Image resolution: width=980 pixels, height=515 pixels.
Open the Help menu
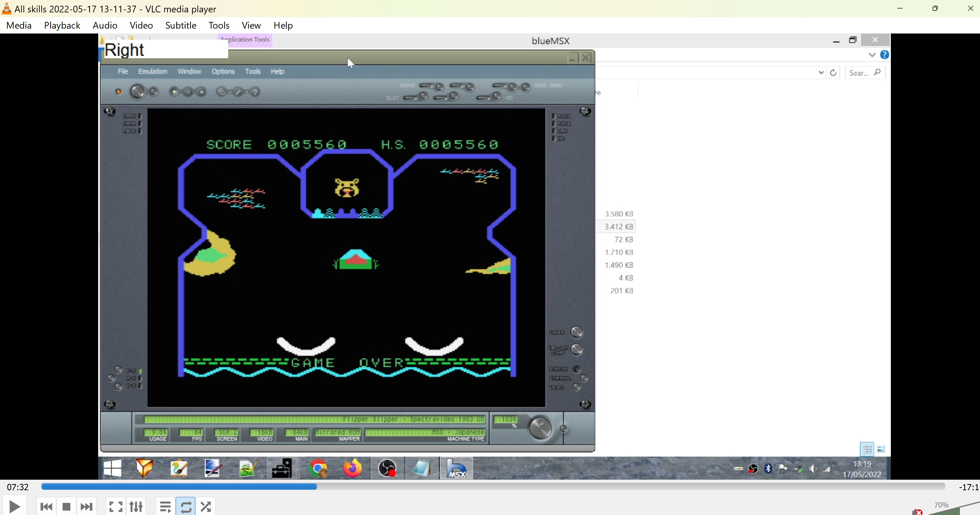[283, 26]
